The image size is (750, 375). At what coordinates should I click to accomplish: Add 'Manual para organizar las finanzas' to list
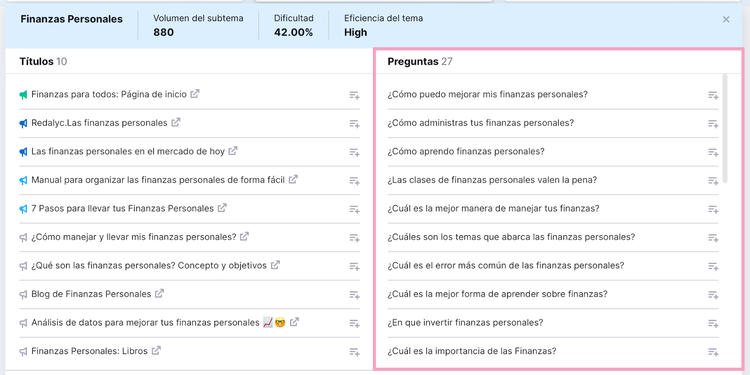coord(354,181)
